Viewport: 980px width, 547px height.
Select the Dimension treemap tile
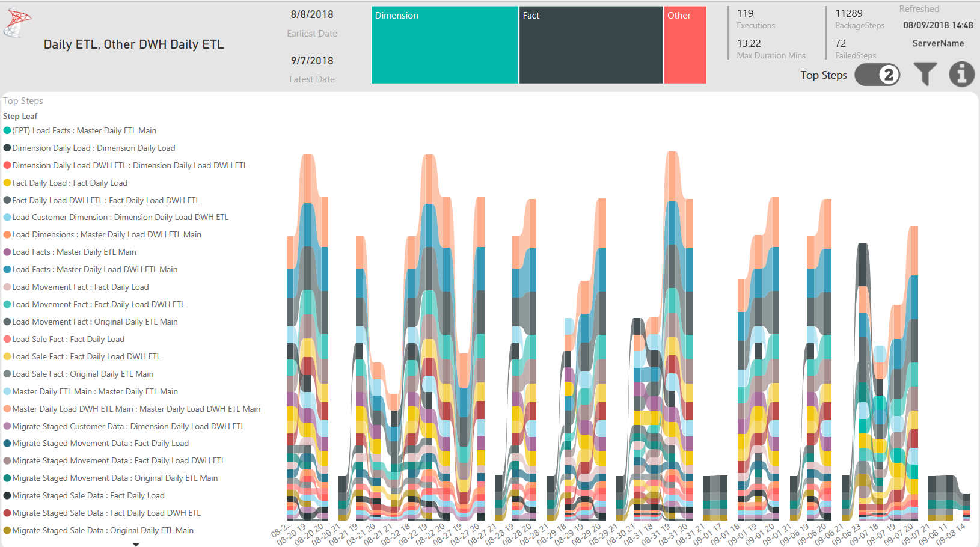click(445, 45)
